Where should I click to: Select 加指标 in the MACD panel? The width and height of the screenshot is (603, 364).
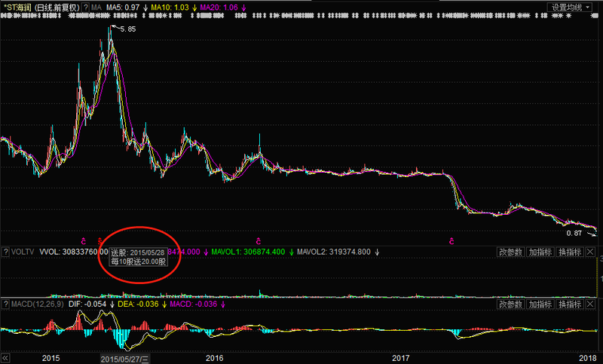540,304
